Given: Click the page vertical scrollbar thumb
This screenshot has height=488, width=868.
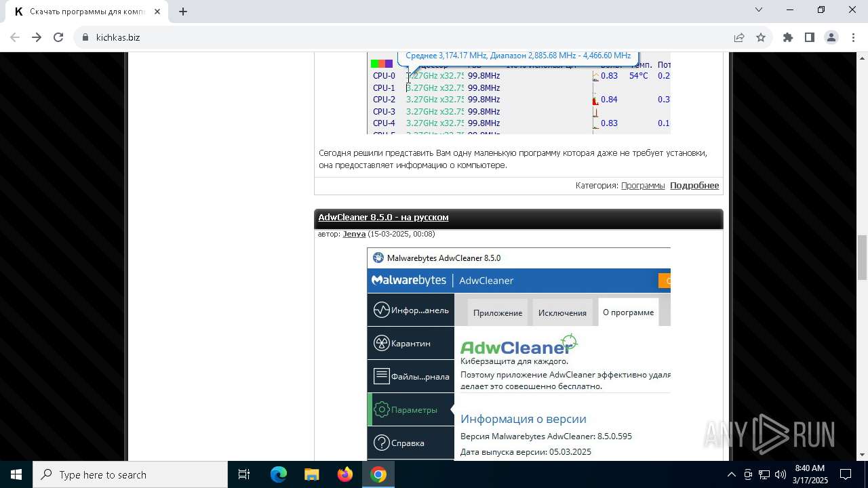Looking at the screenshot, I should [x=862, y=258].
